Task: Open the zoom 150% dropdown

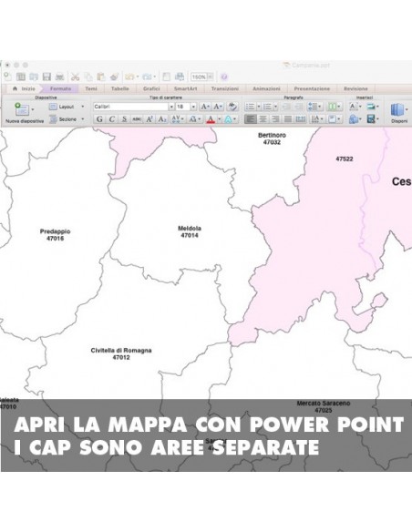Action: [x=211, y=77]
